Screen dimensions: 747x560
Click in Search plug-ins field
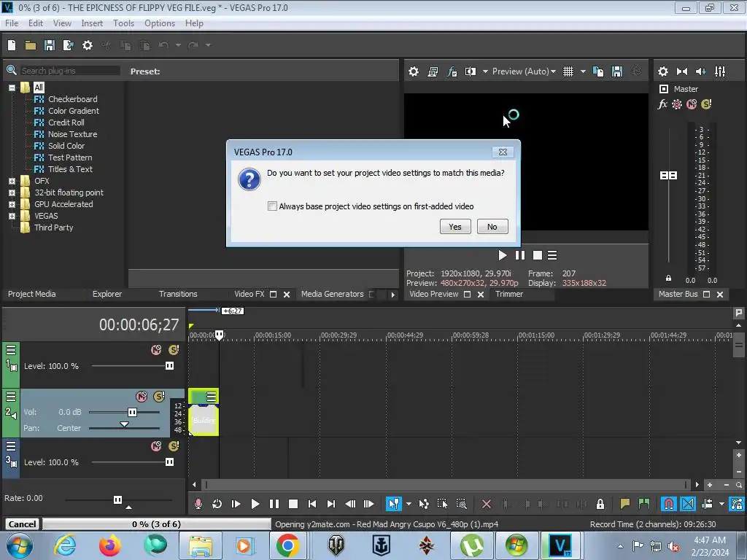[x=69, y=71]
